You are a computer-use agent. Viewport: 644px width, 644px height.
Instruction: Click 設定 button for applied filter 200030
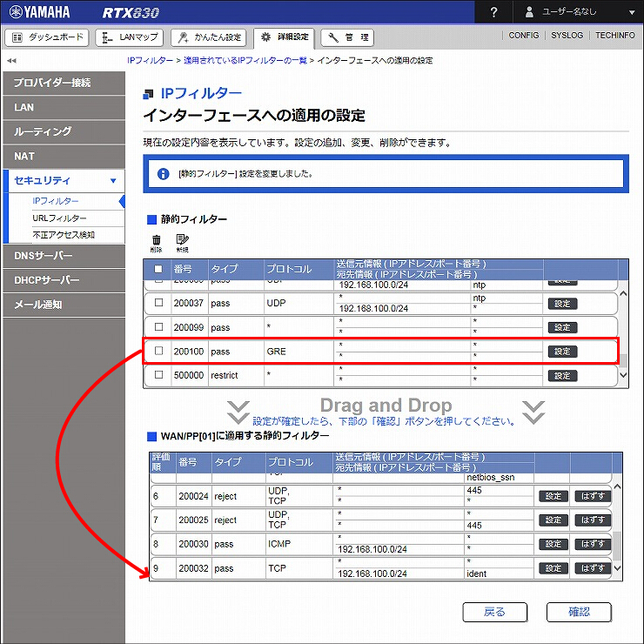(x=553, y=544)
